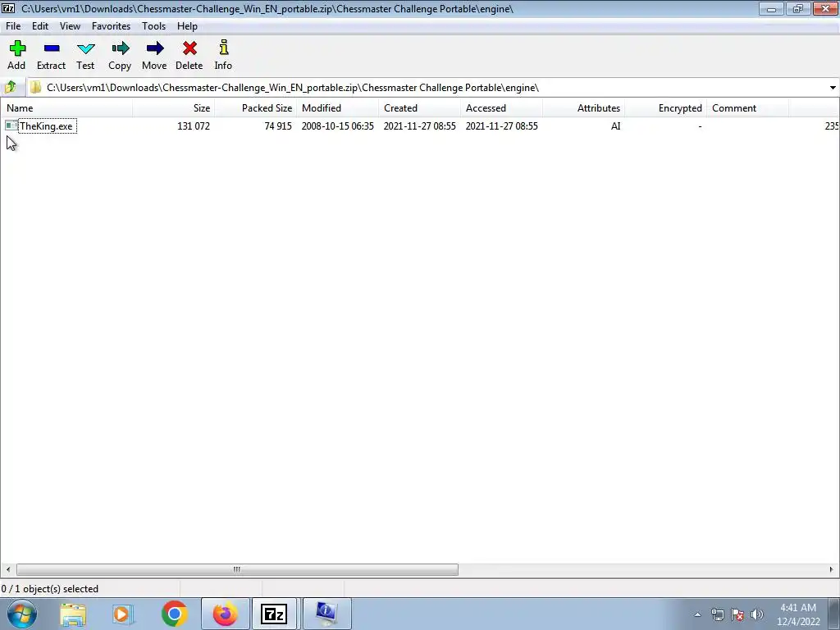Image resolution: width=840 pixels, height=630 pixels.
Task: Open the Action Center flag icon
Action: point(737,614)
